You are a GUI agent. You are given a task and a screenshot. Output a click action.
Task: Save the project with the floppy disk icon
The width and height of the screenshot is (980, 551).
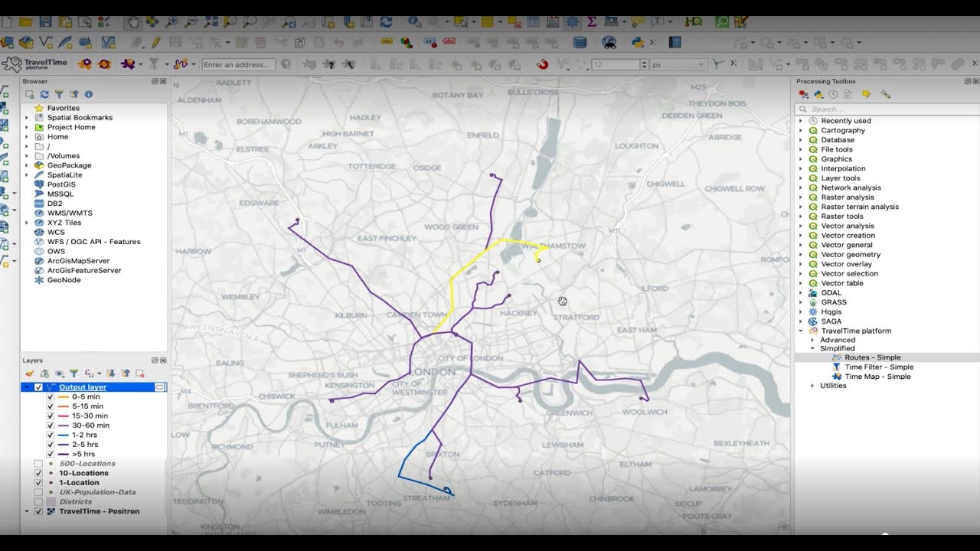(x=45, y=21)
